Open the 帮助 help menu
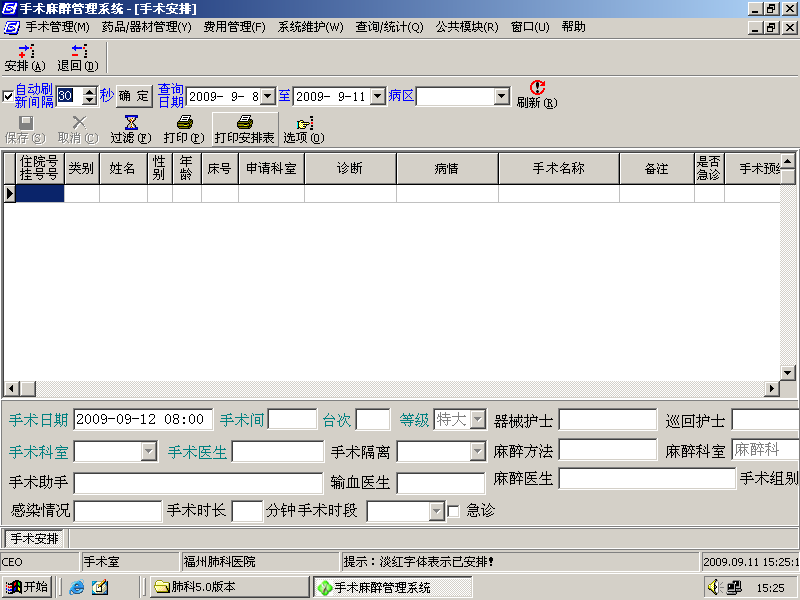This screenshot has width=800, height=600. 573,27
